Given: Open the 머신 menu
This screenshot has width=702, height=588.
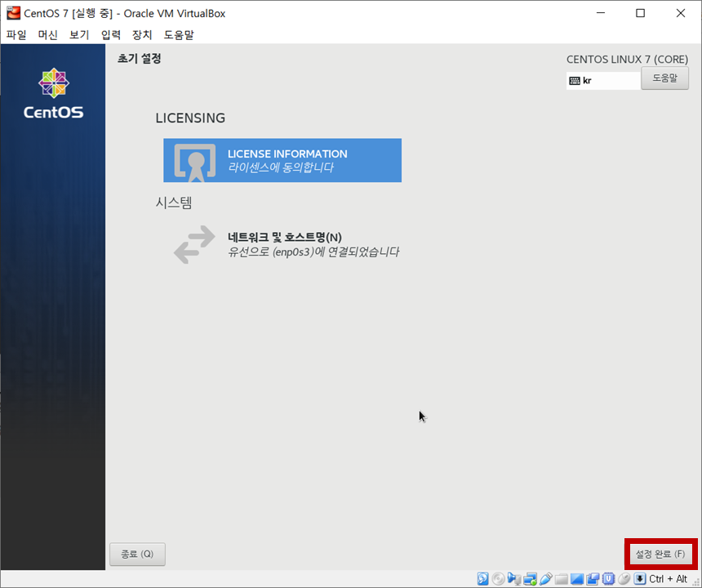Looking at the screenshot, I should (x=48, y=35).
